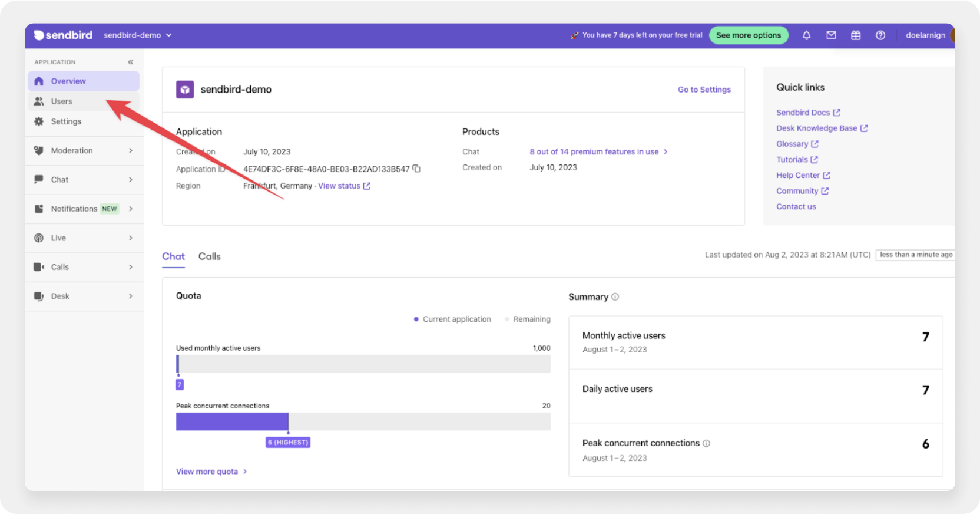The image size is (980, 514).
Task: Click the Peak concurrent connections info icon
Action: tap(706, 443)
